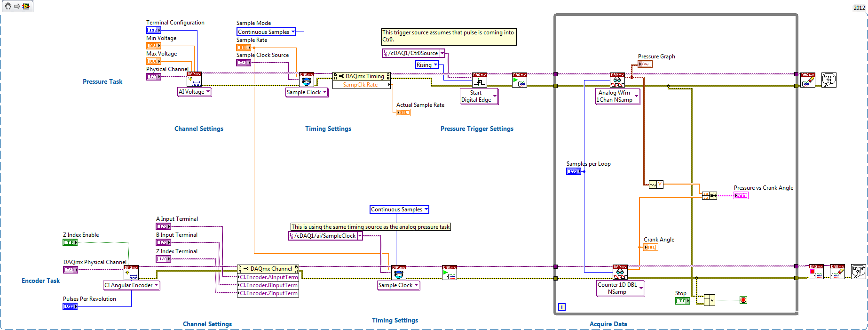Click the CI.Encoder.BInputTerm property
The height and width of the screenshot is (330, 868).
268,285
